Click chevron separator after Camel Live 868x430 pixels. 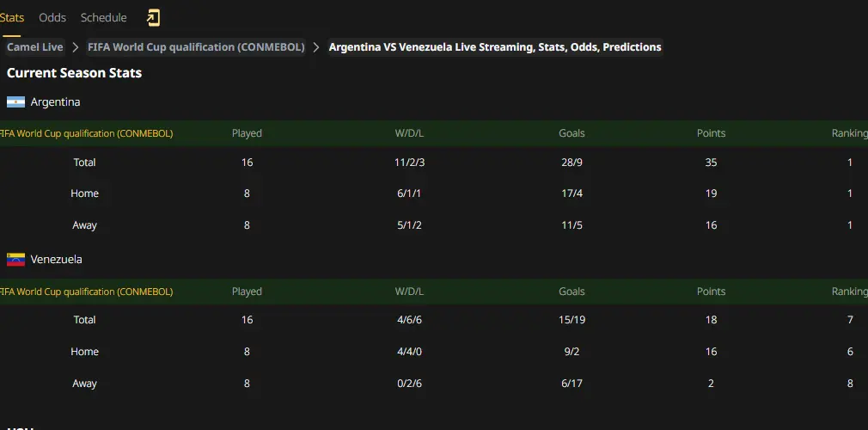76,47
